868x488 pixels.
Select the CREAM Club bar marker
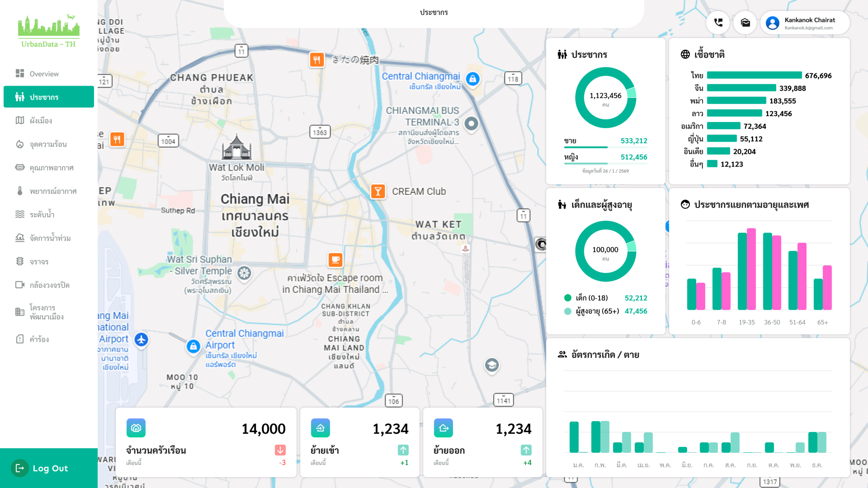click(378, 191)
